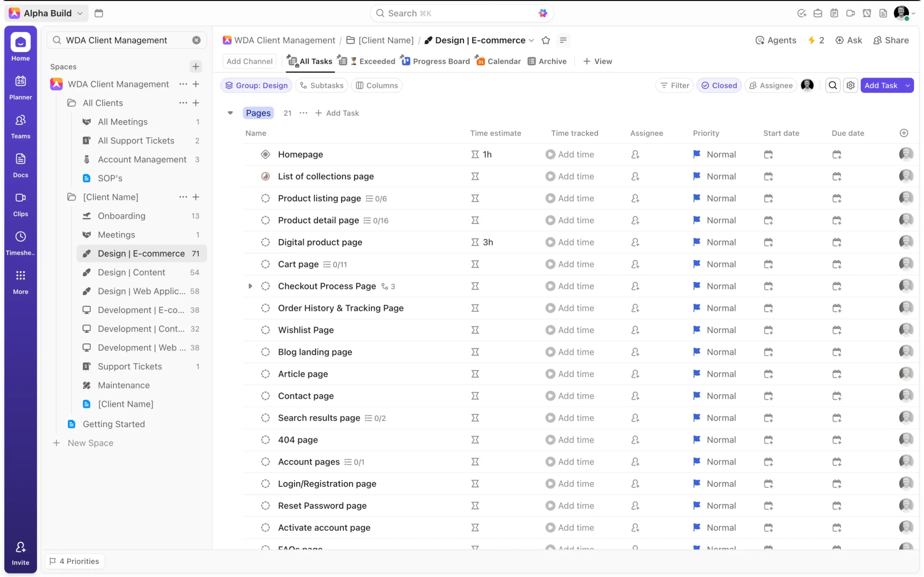Click the search tasks magnifier icon

(x=833, y=85)
